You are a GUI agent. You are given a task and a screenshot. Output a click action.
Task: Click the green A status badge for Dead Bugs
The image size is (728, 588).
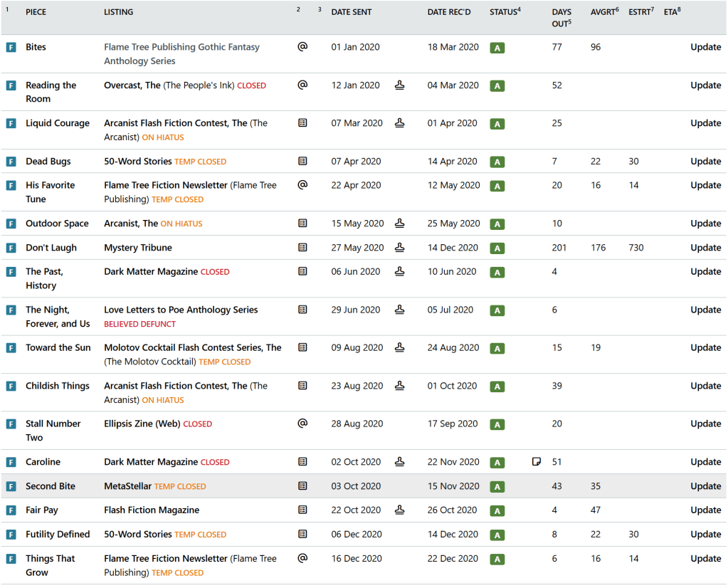point(497,162)
